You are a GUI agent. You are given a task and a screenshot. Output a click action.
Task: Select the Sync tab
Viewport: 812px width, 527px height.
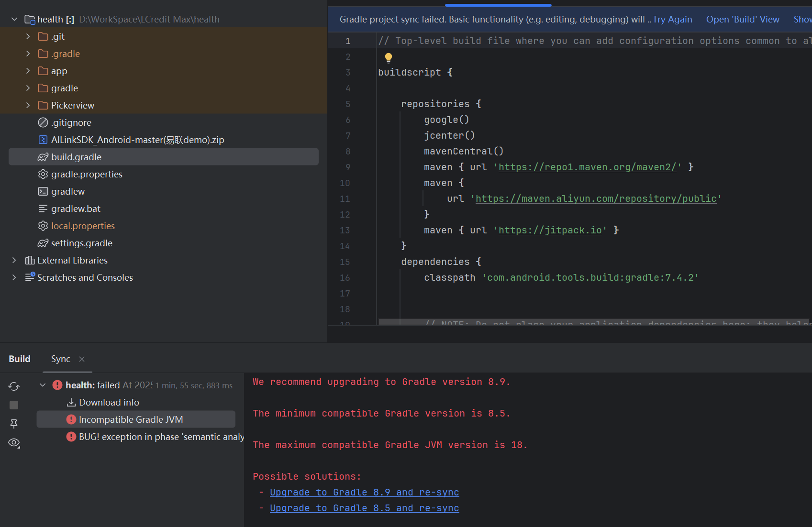point(61,359)
